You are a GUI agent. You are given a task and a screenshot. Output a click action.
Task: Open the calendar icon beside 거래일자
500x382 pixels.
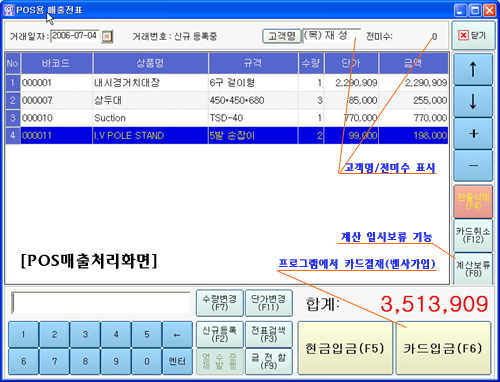(x=107, y=36)
